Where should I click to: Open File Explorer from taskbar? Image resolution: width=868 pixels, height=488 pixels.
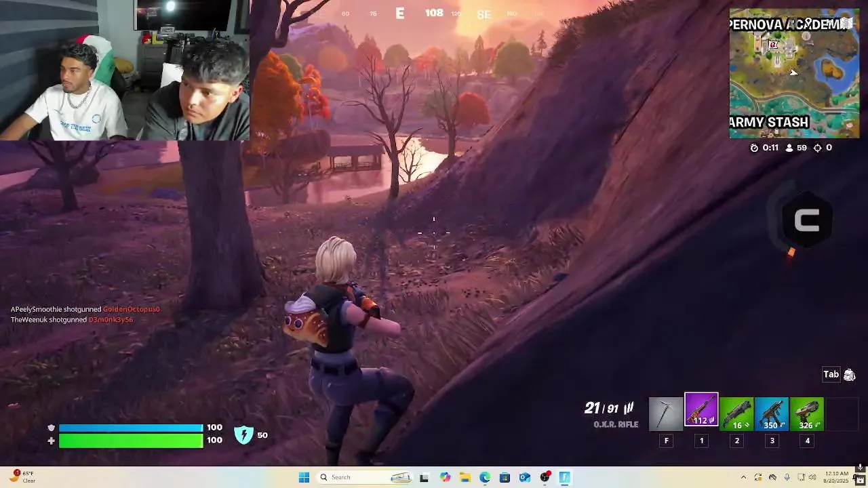tap(465, 477)
